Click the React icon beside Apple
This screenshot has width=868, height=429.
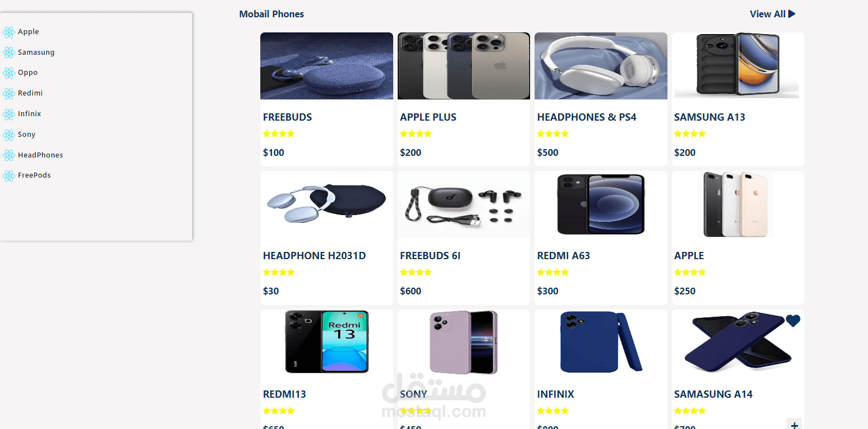(x=8, y=32)
